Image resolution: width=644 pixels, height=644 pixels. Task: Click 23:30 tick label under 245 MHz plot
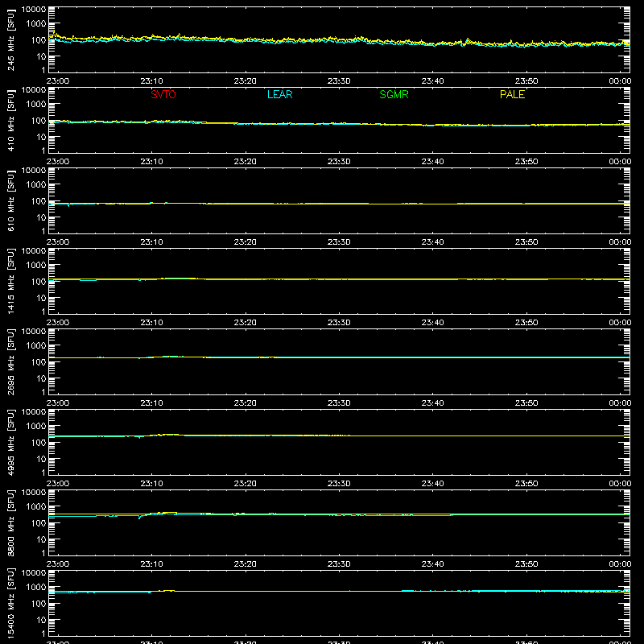339,81
